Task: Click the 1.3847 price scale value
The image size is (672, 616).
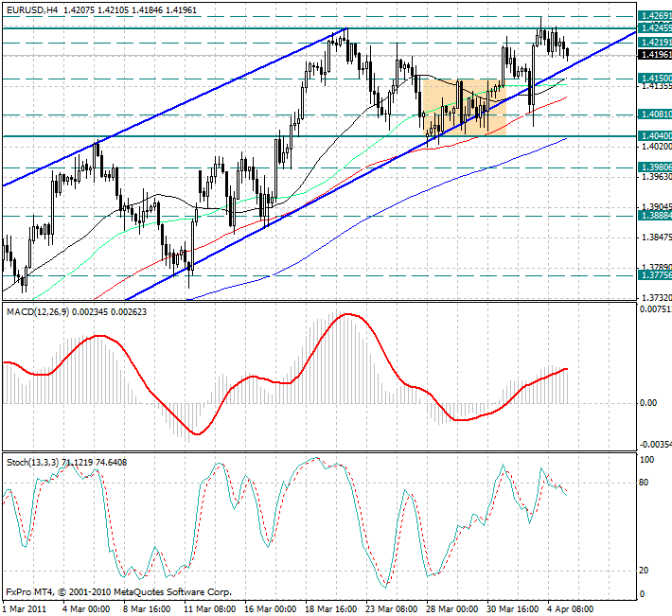Action: click(x=656, y=238)
